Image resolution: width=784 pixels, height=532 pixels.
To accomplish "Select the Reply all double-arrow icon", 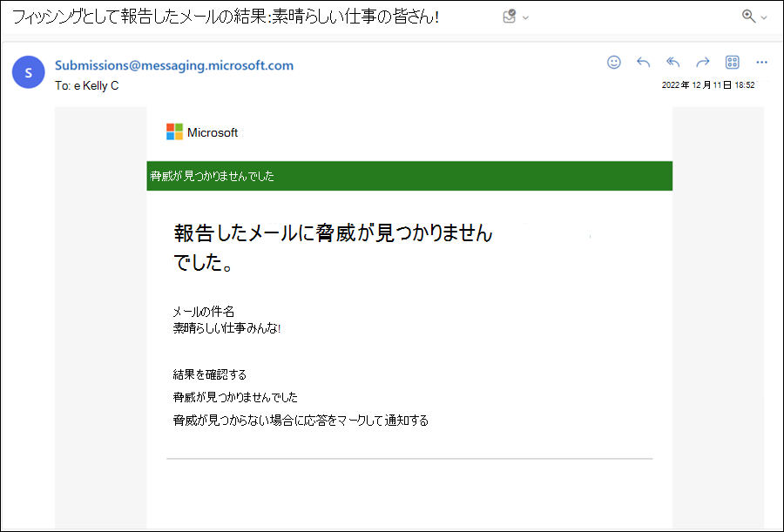I will point(673,62).
